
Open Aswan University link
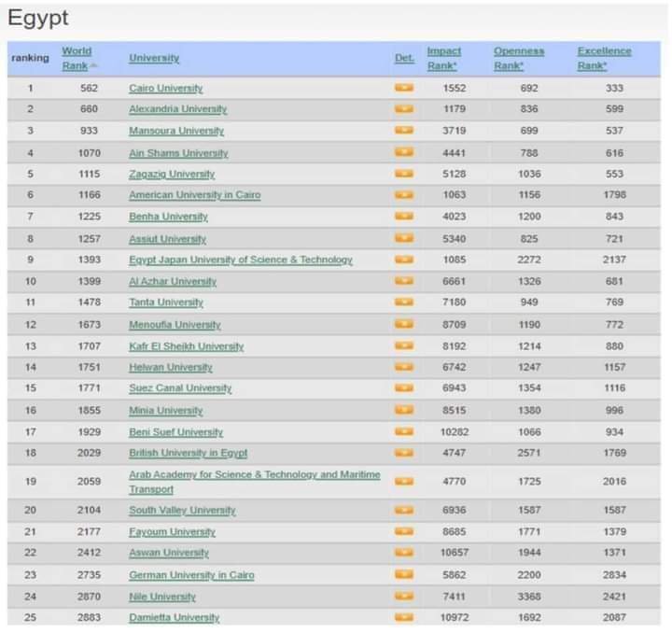pos(169,553)
